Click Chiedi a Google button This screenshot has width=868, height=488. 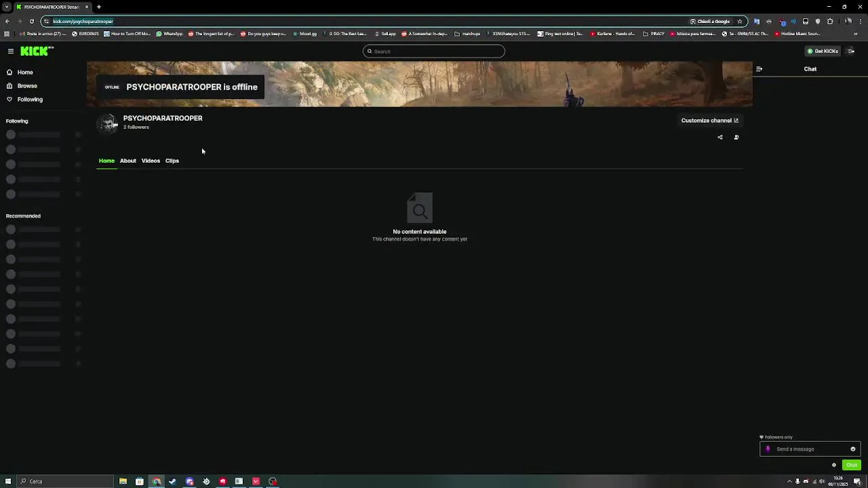pos(710,21)
